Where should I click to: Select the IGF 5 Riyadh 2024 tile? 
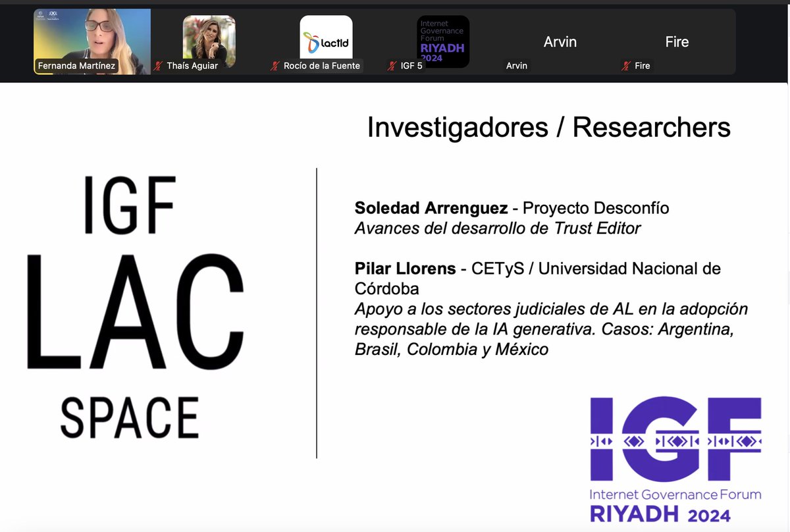(443, 41)
